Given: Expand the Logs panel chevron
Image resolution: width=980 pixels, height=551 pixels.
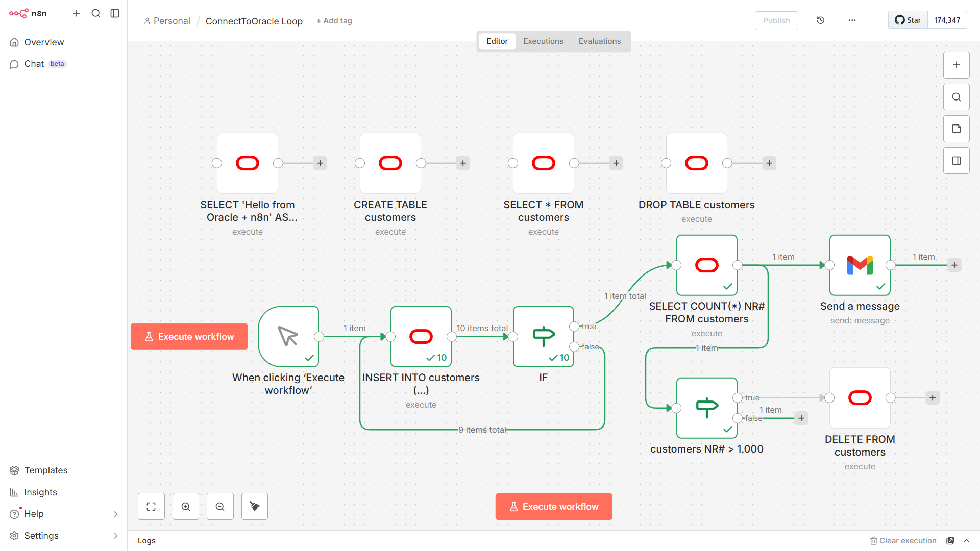Looking at the screenshot, I should coord(966,541).
